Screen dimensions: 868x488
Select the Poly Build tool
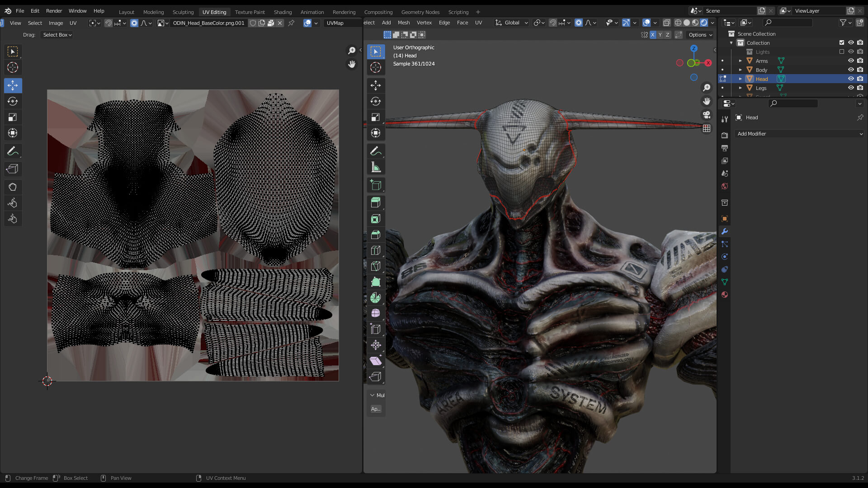point(376,282)
